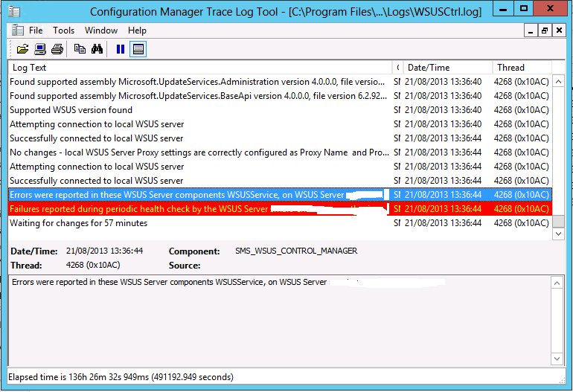Viewport: 573px width, 392px height.
Task: Click the document icon beside the File menu
Action: (x=17, y=30)
